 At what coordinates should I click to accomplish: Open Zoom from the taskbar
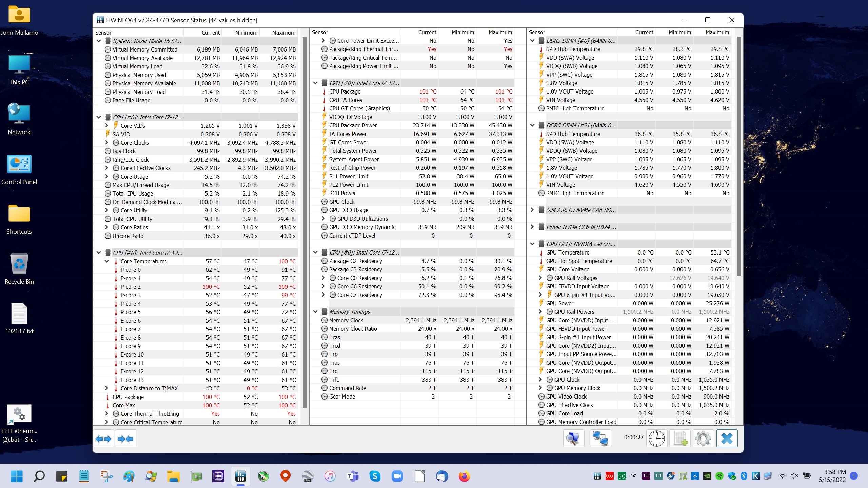(397, 476)
